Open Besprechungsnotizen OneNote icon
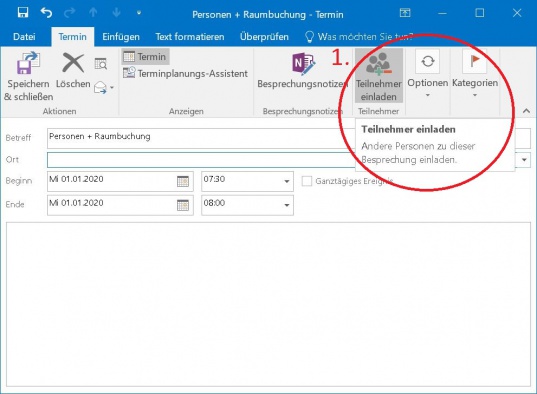The image size is (537, 394). [x=303, y=63]
